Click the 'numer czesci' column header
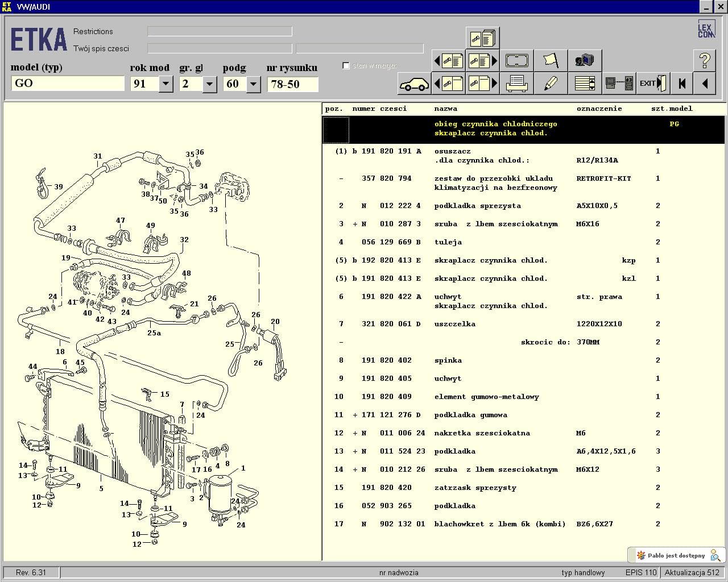Screen dimensions: 728x582 379,109
